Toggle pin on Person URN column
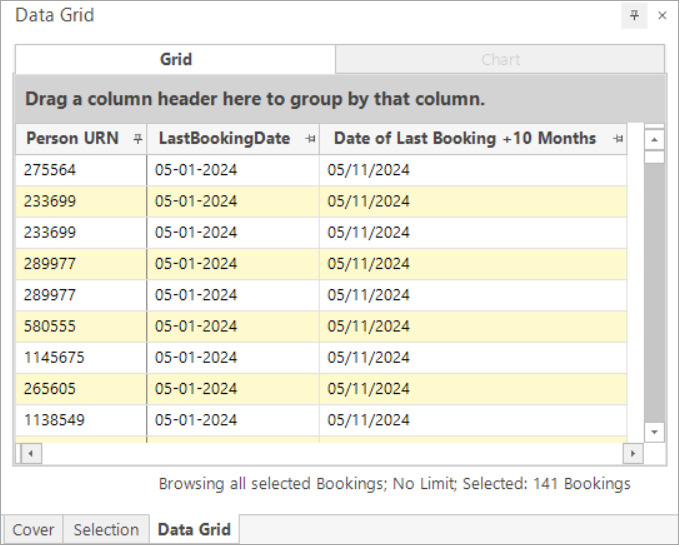This screenshot has width=679, height=545. click(x=138, y=139)
